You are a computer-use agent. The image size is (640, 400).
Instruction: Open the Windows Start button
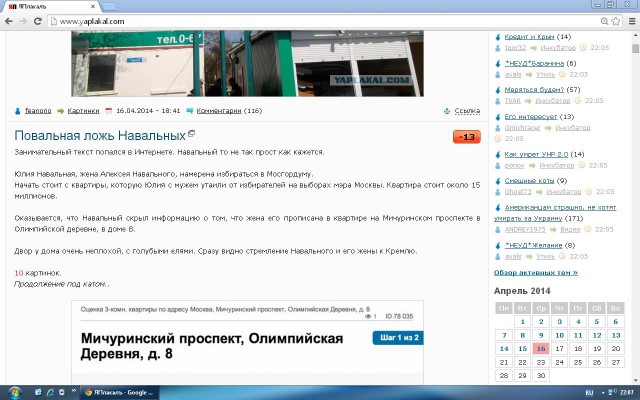tap(15, 393)
